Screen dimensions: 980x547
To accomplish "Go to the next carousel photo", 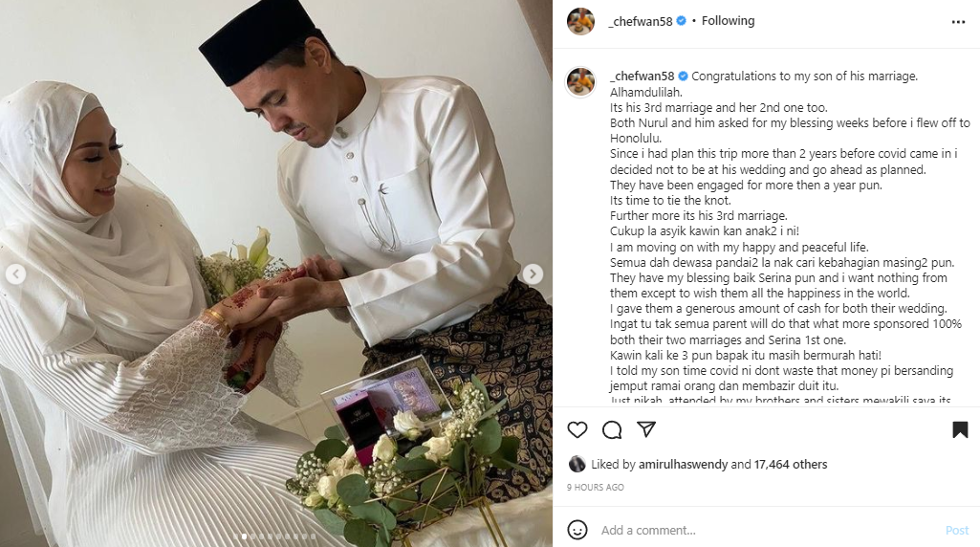I will pyautogui.click(x=533, y=273).
